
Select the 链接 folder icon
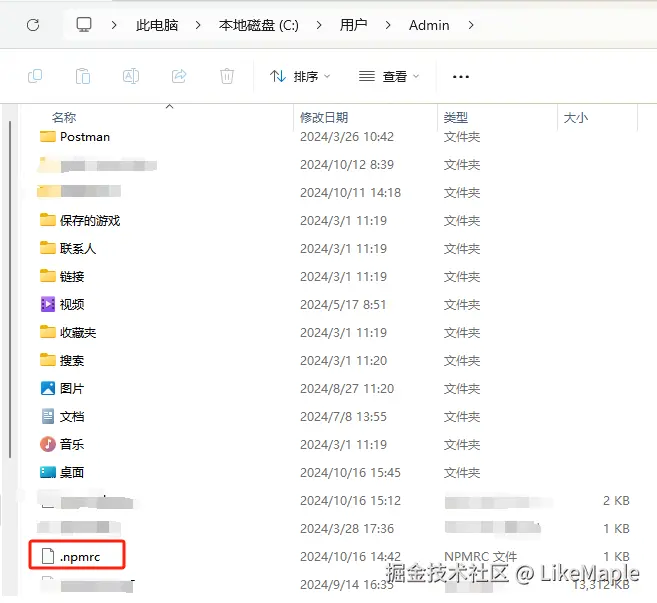pos(48,276)
